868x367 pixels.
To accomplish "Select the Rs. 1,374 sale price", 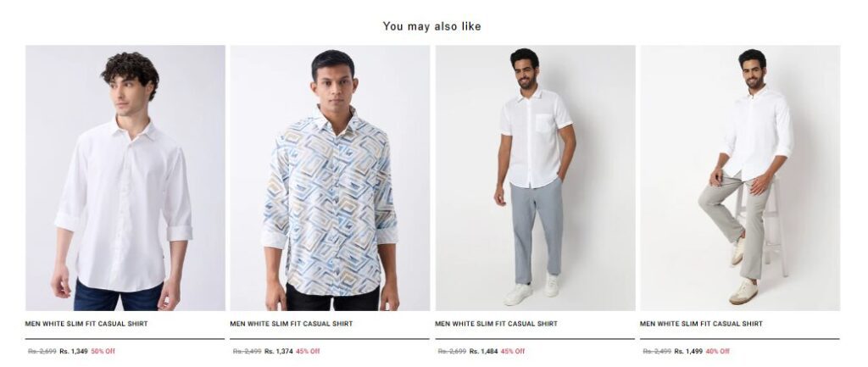I will click(x=278, y=351).
